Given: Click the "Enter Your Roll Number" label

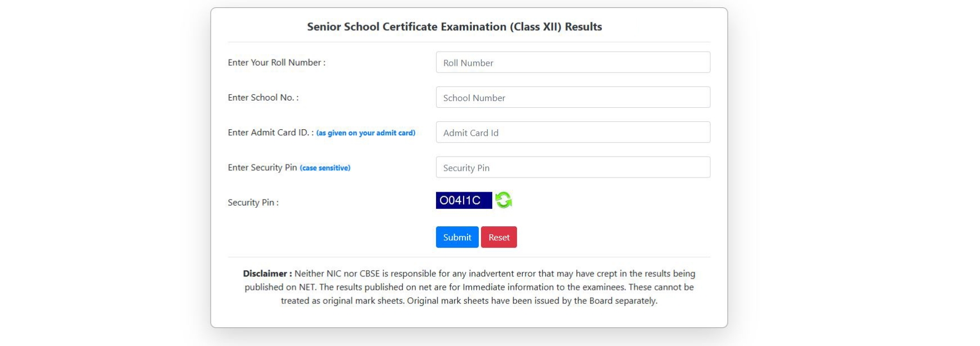Looking at the screenshot, I should 276,62.
